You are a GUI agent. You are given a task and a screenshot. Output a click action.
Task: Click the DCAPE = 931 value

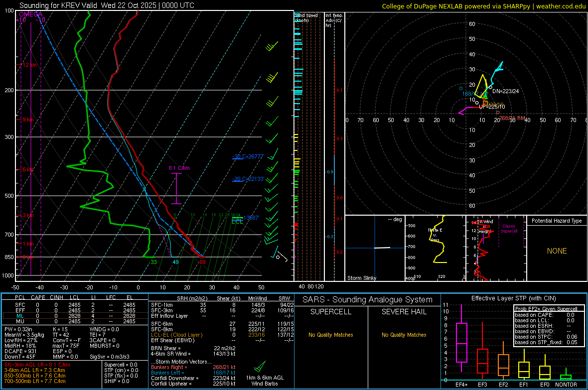pyautogui.click(x=20, y=351)
